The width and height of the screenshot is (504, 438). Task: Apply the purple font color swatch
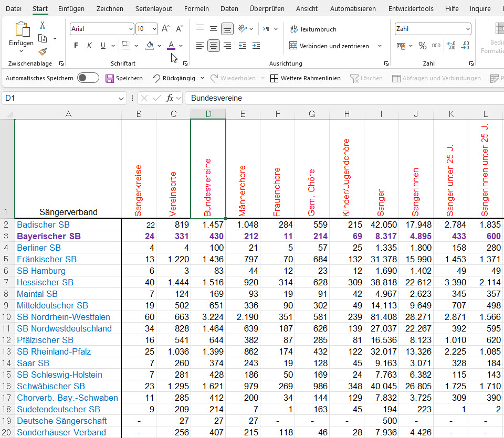[x=171, y=46]
